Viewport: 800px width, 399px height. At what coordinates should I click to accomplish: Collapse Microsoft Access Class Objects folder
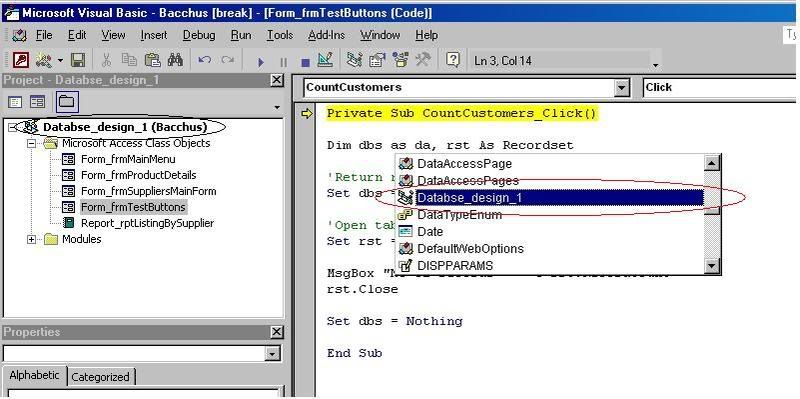32,143
